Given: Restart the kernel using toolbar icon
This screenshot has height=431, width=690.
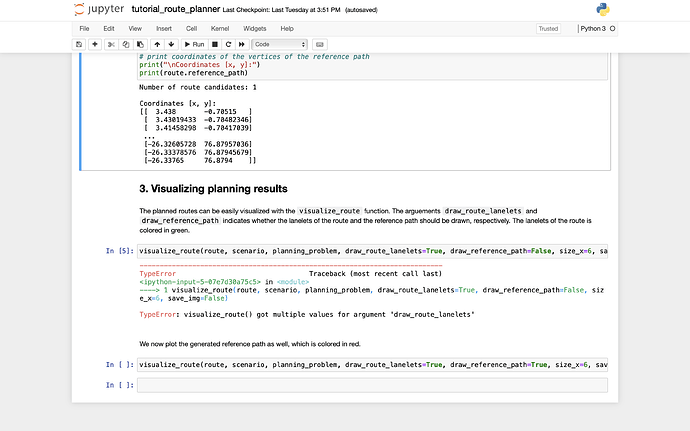Looking at the screenshot, I should pyautogui.click(x=228, y=45).
